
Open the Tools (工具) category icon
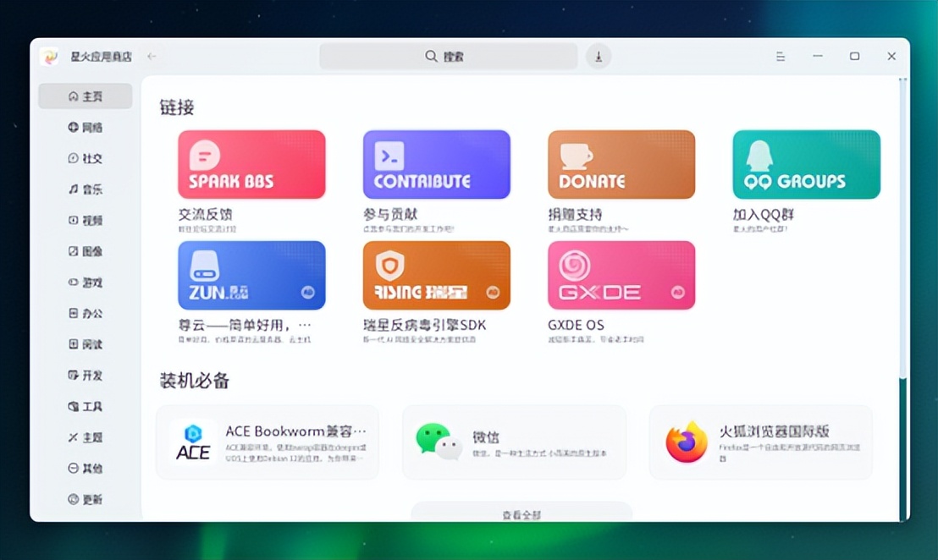85,406
